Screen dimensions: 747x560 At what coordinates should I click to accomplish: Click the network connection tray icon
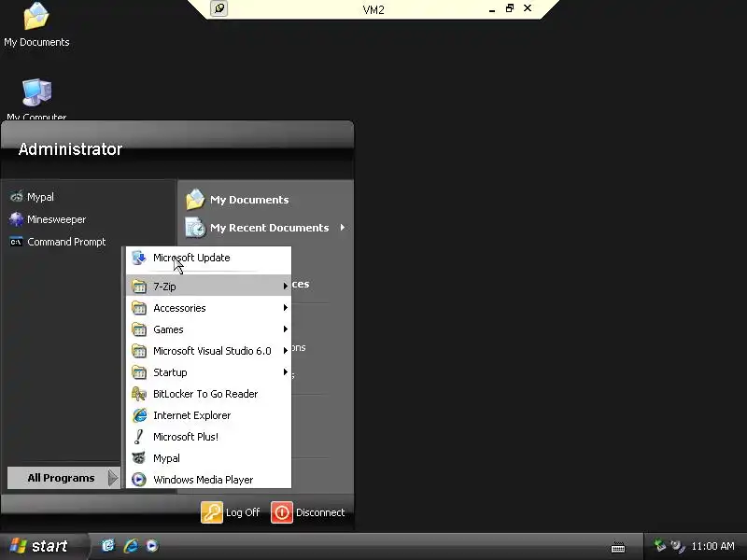[x=660, y=545]
